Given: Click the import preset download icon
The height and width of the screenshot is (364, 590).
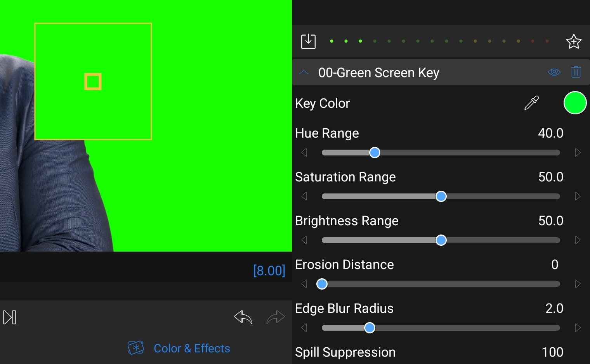Looking at the screenshot, I should (x=308, y=41).
